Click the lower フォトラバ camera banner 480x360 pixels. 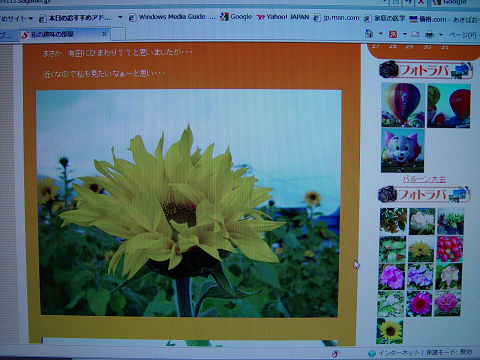424,194
